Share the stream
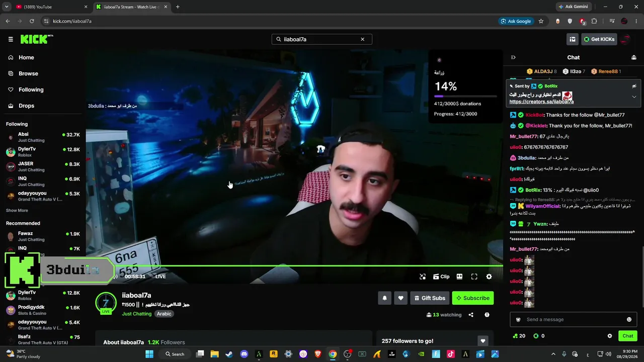This screenshot has height=362, width=644. pos(471,315)
